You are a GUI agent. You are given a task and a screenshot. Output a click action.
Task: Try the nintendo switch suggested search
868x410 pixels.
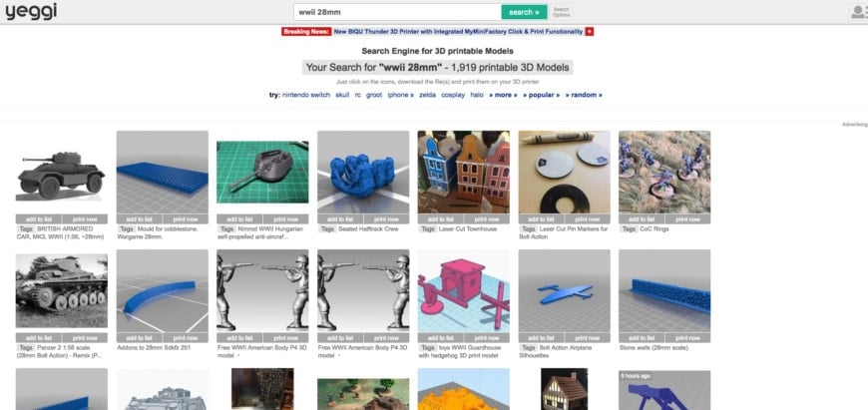tap(305, 95)
